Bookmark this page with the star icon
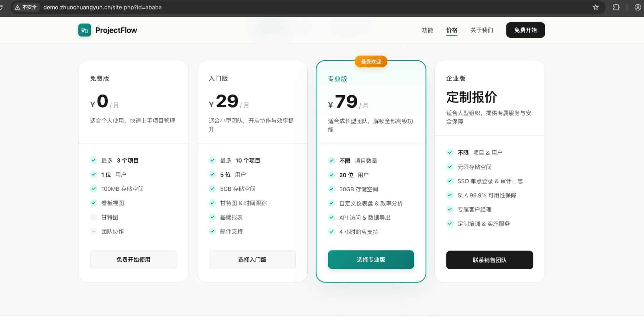 [596, 7]
